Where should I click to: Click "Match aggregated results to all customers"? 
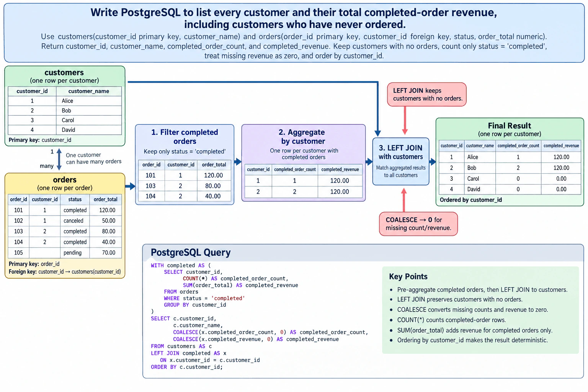[401, 171]
